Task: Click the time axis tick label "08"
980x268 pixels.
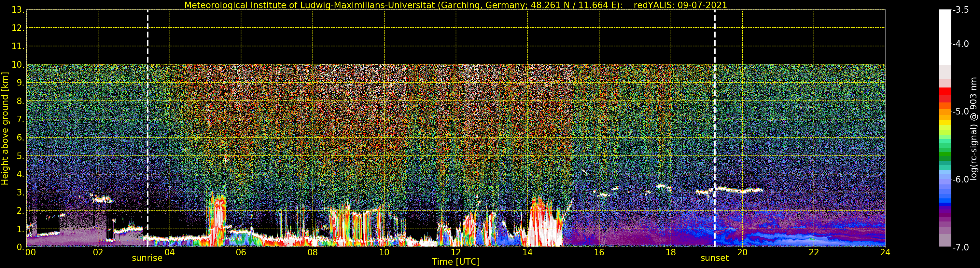Action: (x=313, y=252)
